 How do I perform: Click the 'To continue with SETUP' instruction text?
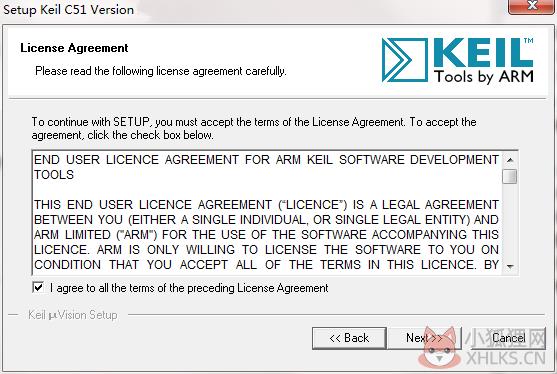[254, 129]
